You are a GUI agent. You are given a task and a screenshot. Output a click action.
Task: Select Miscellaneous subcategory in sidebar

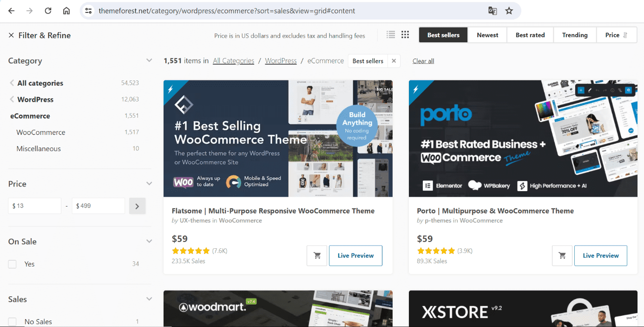point(39,149)
